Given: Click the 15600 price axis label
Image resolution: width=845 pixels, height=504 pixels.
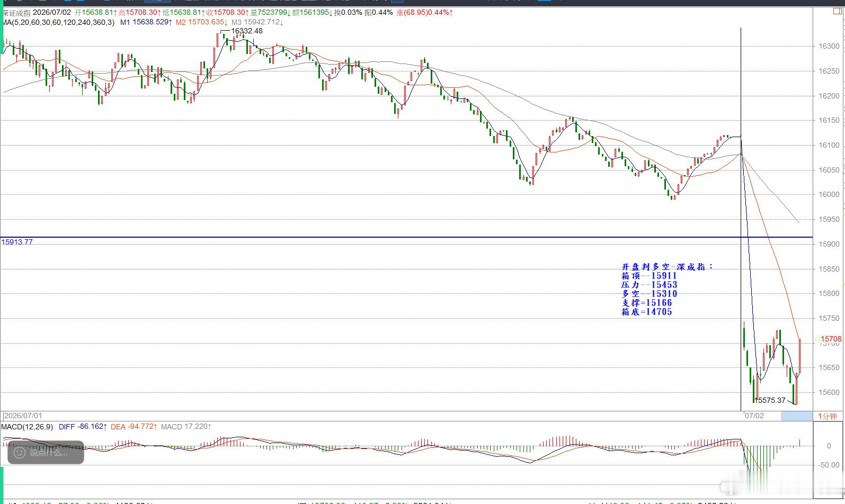Looking at the screenshot, I should tap(829, 392).
